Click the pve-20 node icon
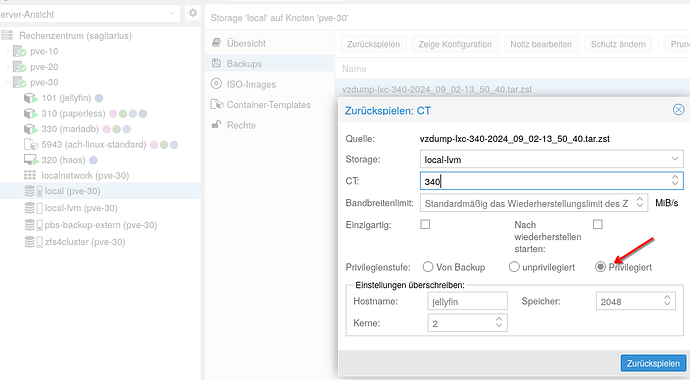 tap(19, 67)
